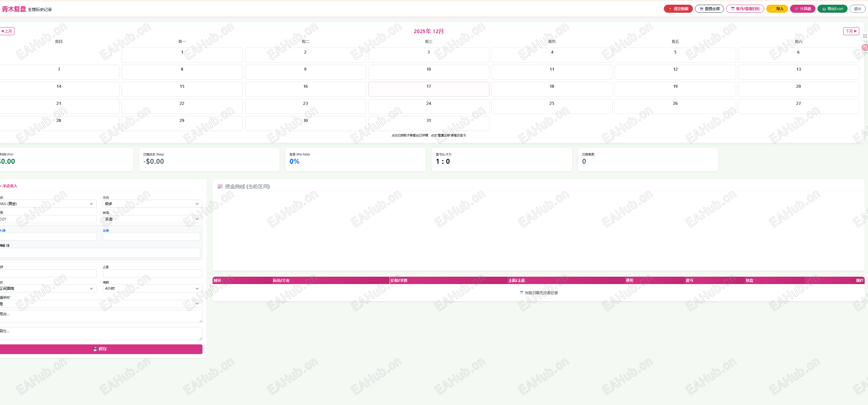Go to next month with 下月
The height and width of the screenshot is (405, 868).
851,31
